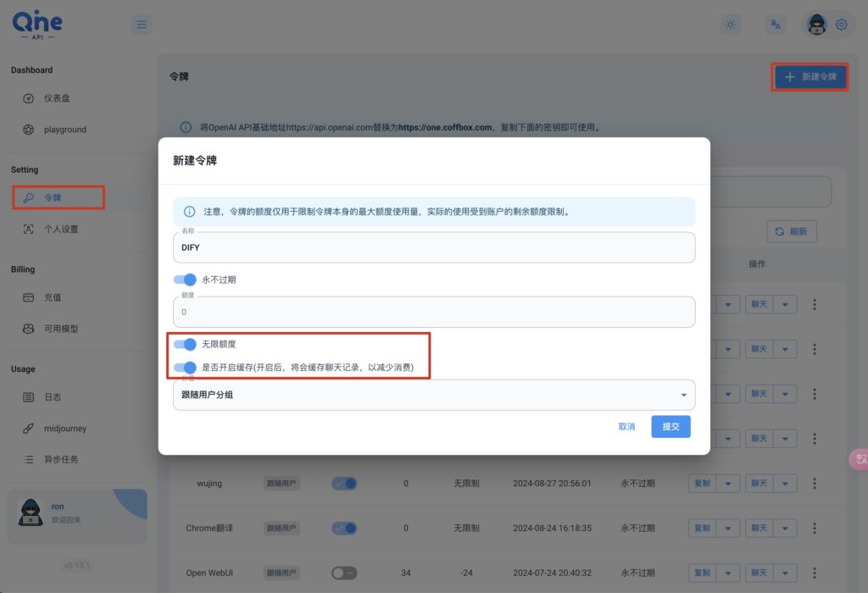The height and width of the screenshot is (593, 868).
Task: Toggle the light/dark theme sun icon
Action: click(731, 25)
